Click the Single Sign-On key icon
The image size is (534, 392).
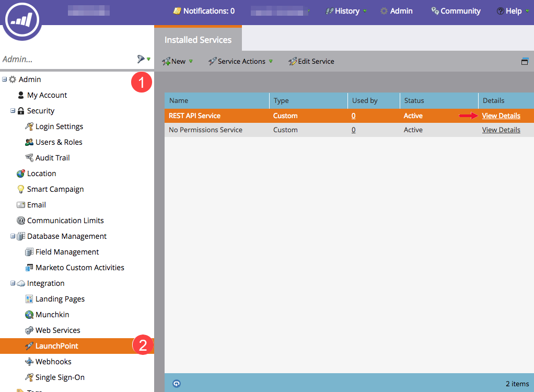coord(29,377)
